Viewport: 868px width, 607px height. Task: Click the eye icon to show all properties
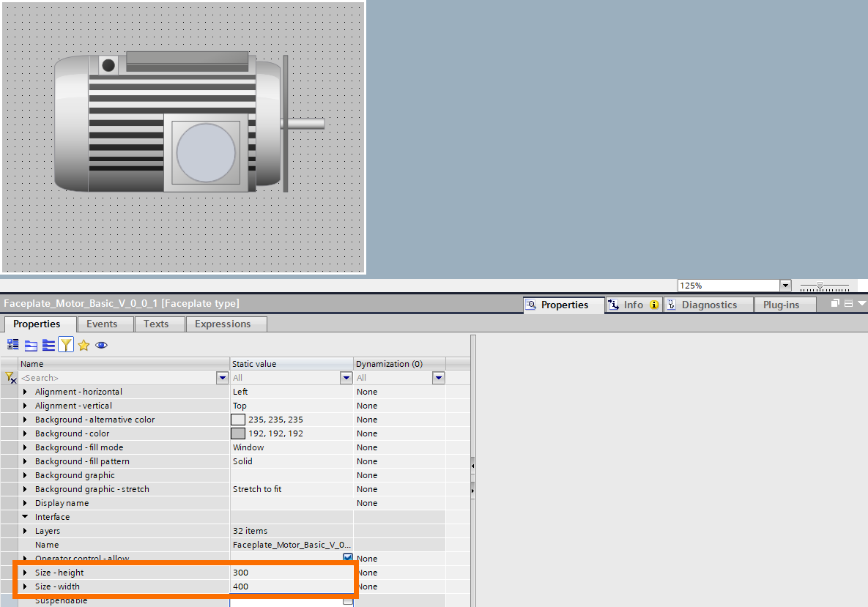pos(101,345)
